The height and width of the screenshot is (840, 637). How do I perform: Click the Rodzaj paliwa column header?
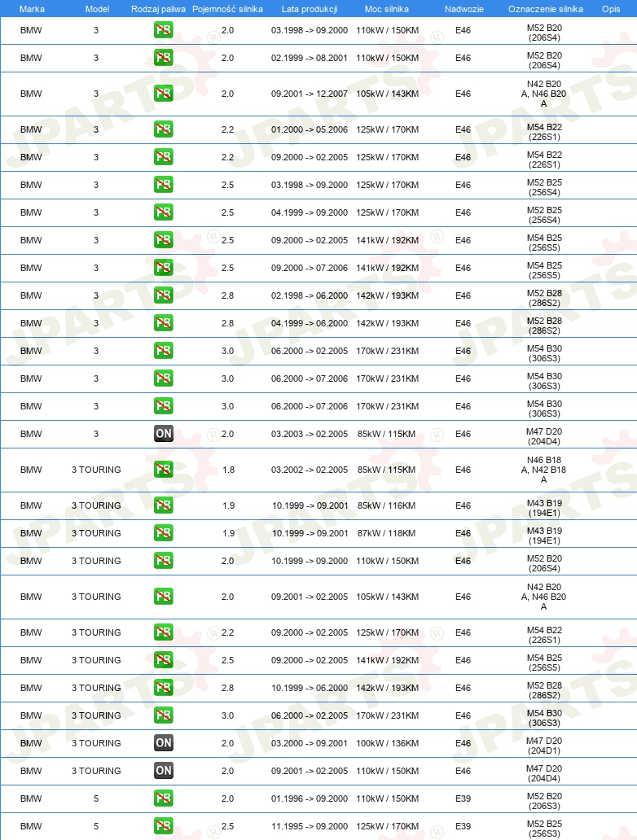click(158, 9)
